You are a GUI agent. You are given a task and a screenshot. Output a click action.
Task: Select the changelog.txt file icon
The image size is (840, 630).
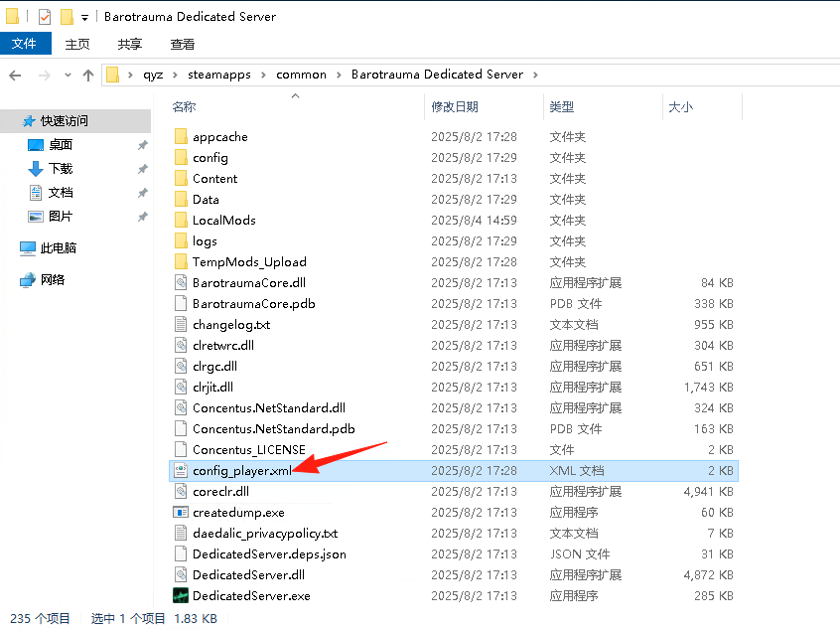[x=181, y=324]
